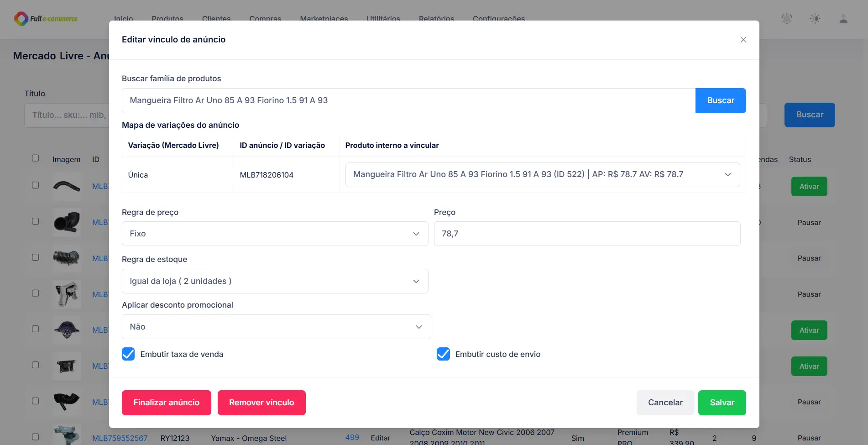The image size is (868, 445).
Task: Click the Preço input field
Action: [x=587, y=234]
